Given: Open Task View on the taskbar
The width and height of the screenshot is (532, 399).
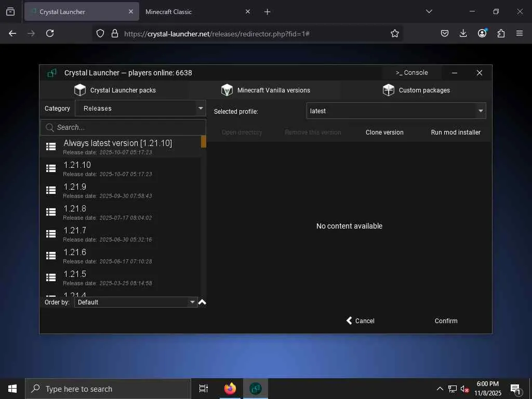Looking at the screenshot, I should click(x=204, y=389).
